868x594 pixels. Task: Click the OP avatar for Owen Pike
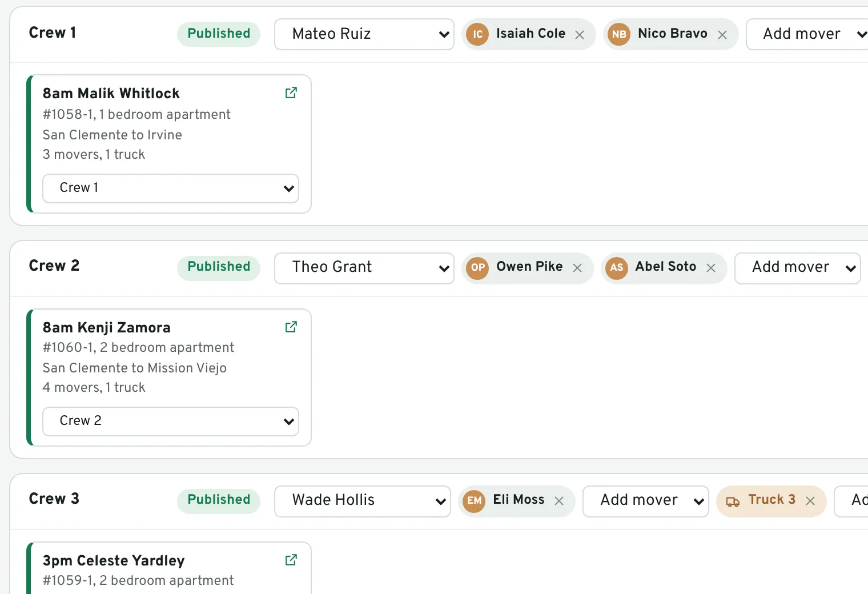(x=477, y=267)
